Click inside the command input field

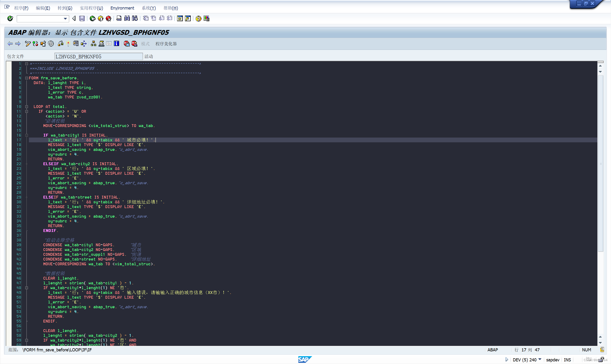coord(40,19)
